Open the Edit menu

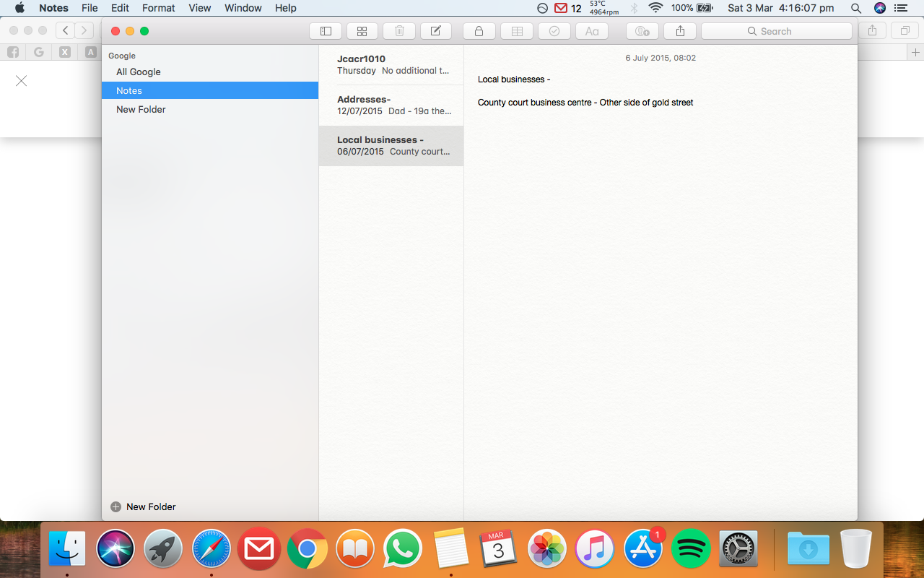click(121, 8)
